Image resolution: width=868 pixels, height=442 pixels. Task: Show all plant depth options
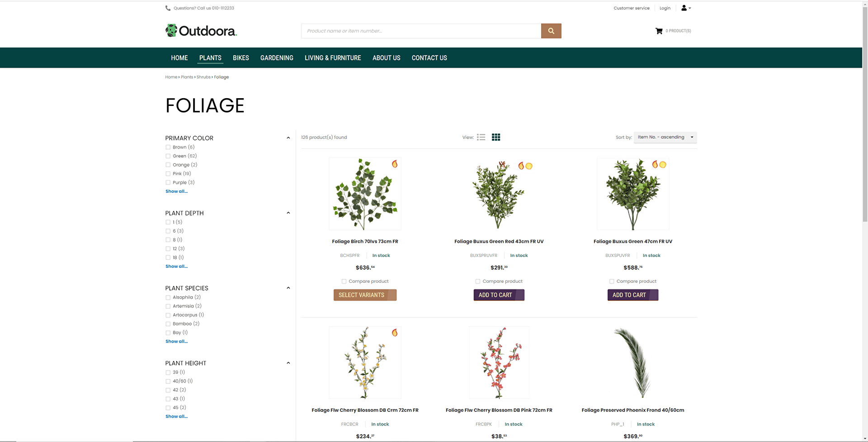coord(176,266)
